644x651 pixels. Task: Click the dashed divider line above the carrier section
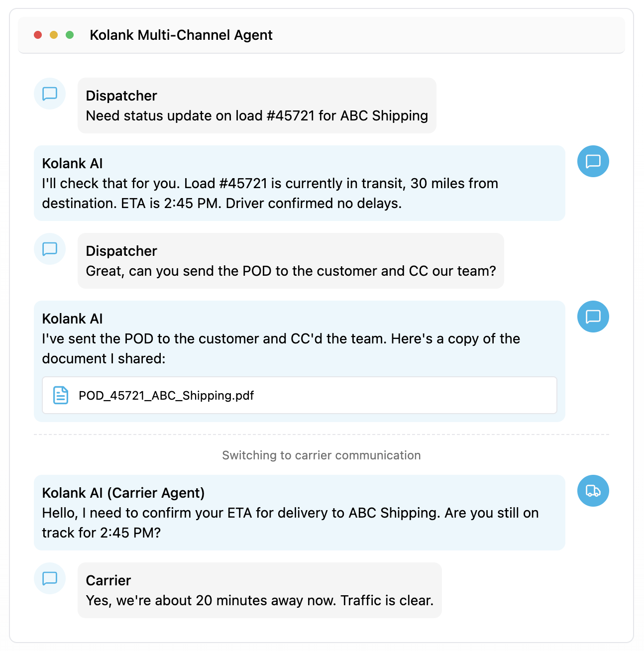[322, 434]
